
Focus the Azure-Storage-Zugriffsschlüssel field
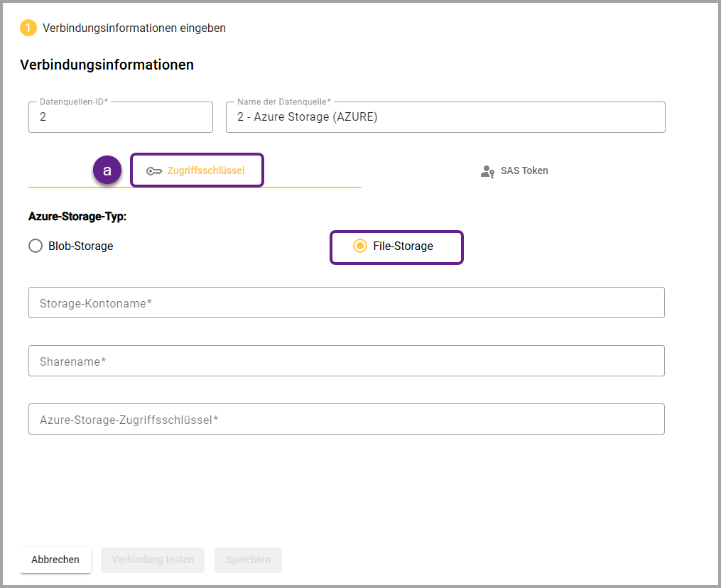pos(346,420)
